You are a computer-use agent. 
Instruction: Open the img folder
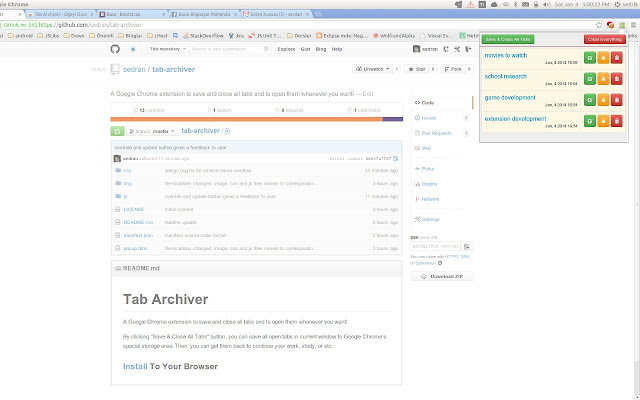[128, 183]
